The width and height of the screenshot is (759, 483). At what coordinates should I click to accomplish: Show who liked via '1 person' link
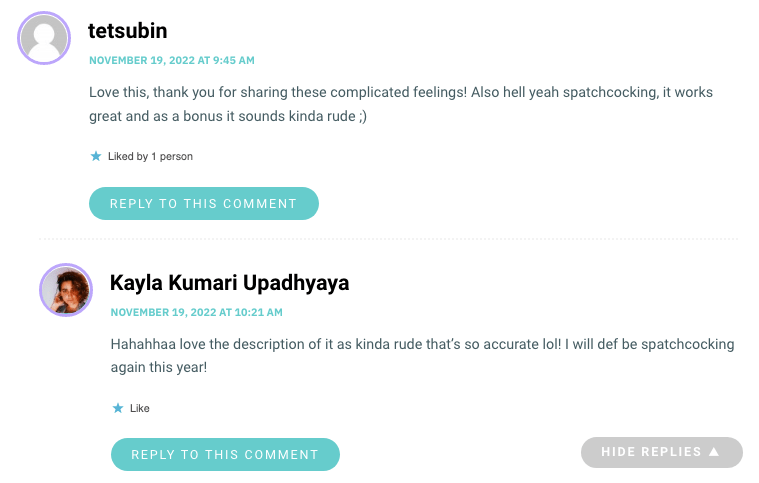172,156
